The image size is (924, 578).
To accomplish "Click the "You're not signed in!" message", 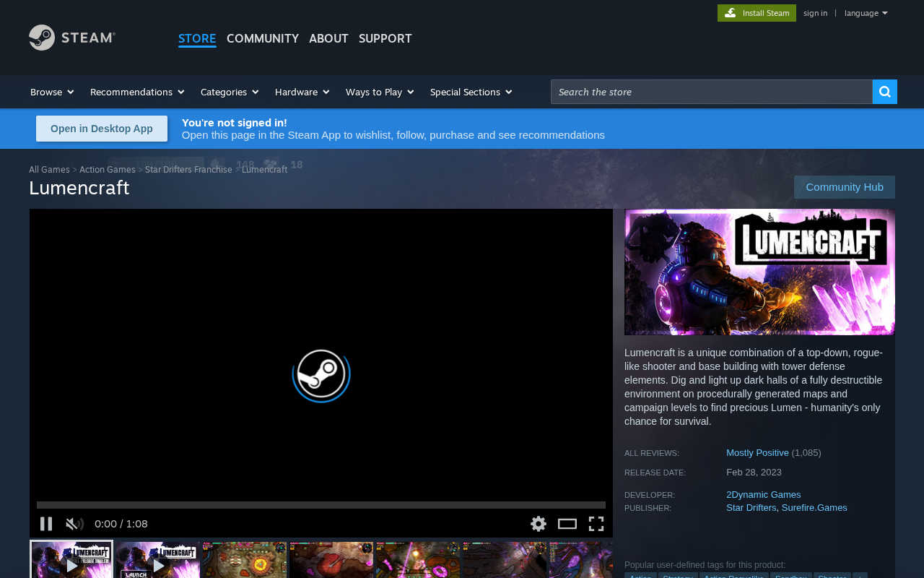I will (235, 122).
